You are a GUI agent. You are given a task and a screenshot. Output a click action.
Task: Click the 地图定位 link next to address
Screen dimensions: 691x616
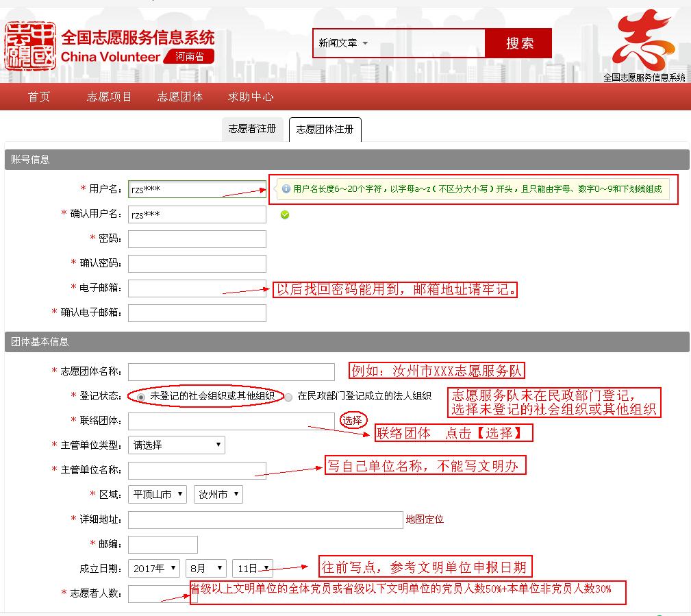[x=425, y=519]
